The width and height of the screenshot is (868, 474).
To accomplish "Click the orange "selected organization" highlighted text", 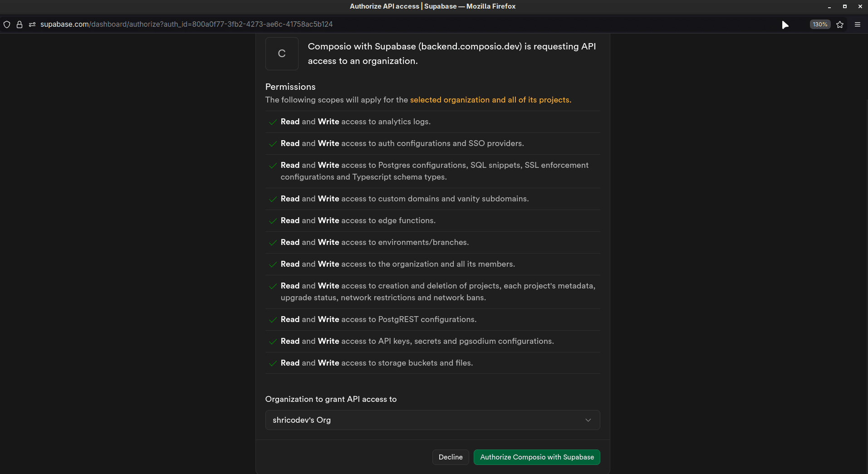I will pos(490,100).
